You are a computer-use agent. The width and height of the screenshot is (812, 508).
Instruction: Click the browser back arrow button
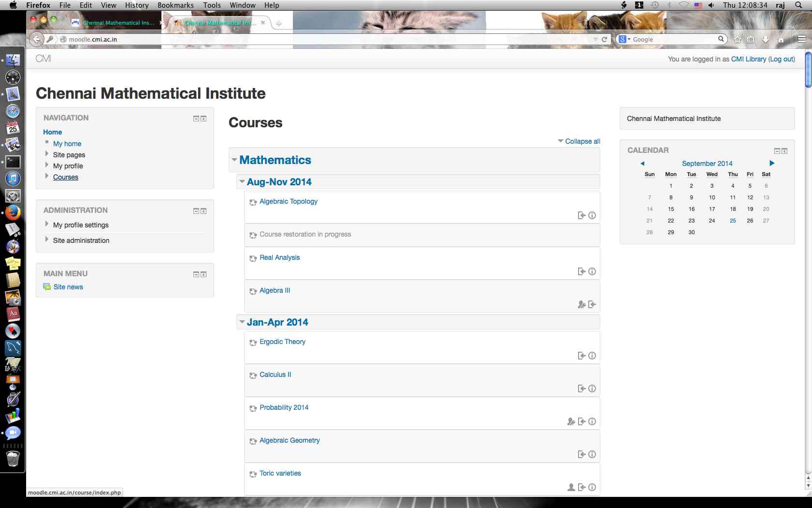point(37,39)
